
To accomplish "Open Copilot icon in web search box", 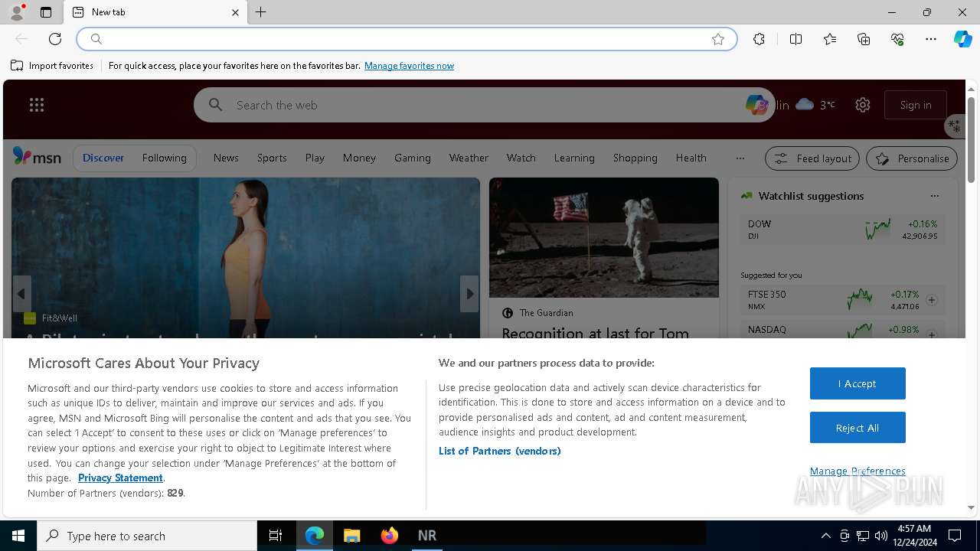I will pos(756,105).
